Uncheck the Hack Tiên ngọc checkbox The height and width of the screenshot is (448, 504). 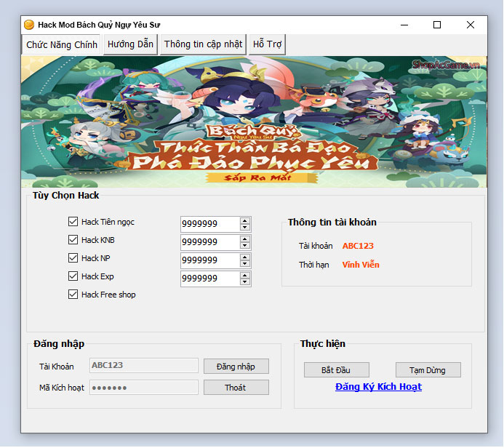(x=73, y=221)
